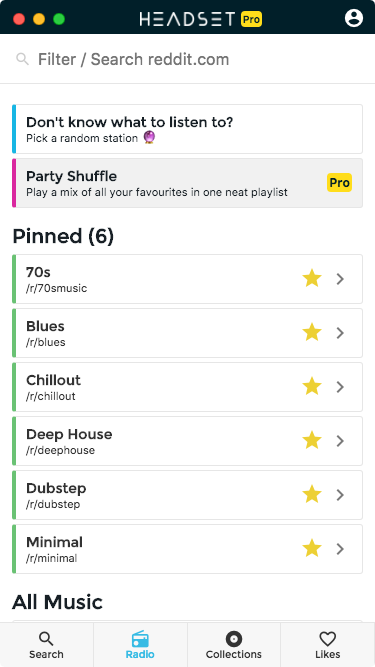Open the Collections vinyl disc icon
The height and width of the screenshot is (667, 375).
[x=234, y=639]
